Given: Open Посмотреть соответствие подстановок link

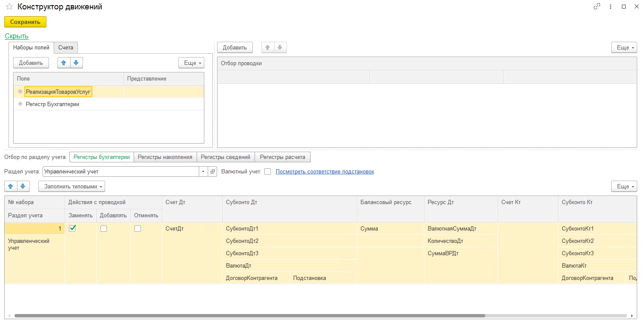Looking at the screenshot, I should pos(325,172).
